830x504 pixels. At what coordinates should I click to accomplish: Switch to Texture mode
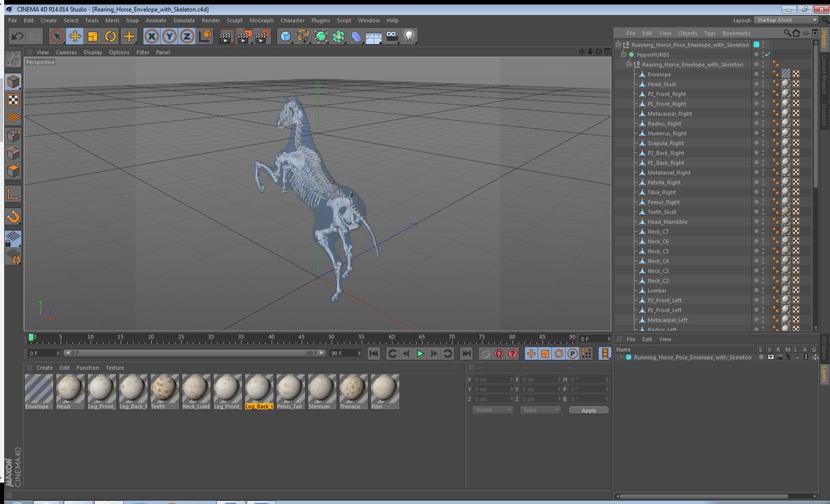pyautogui.click(x=13, y=99)
